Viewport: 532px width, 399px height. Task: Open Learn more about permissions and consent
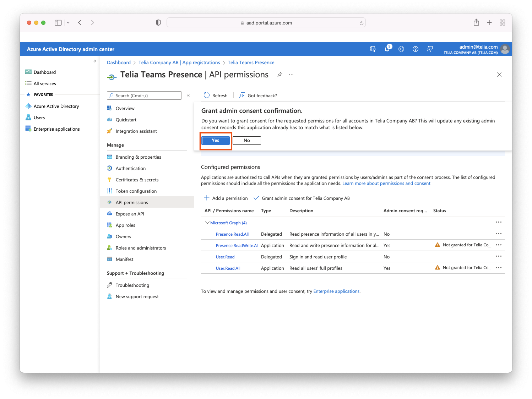pyautogui.click(x=386, y=184)
